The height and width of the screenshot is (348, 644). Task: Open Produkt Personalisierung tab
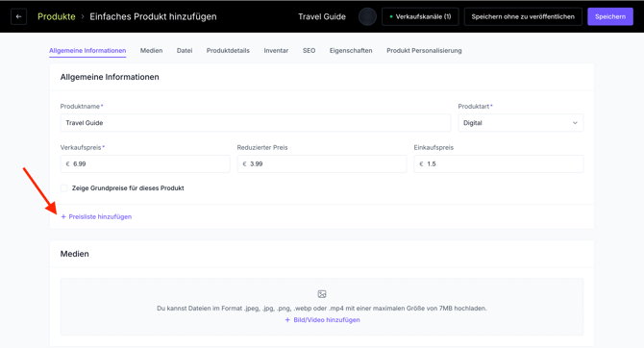tap(424, 51)
